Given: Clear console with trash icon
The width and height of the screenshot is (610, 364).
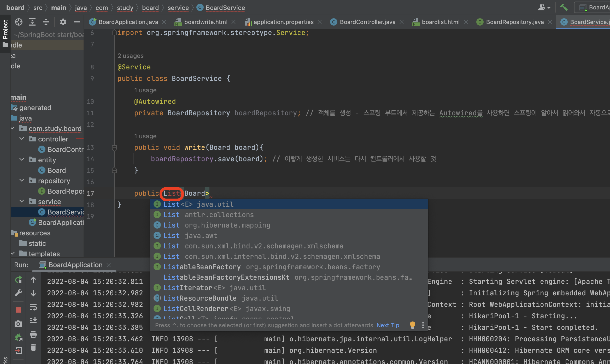Looking at the screenshot, I should click(33, 347).
